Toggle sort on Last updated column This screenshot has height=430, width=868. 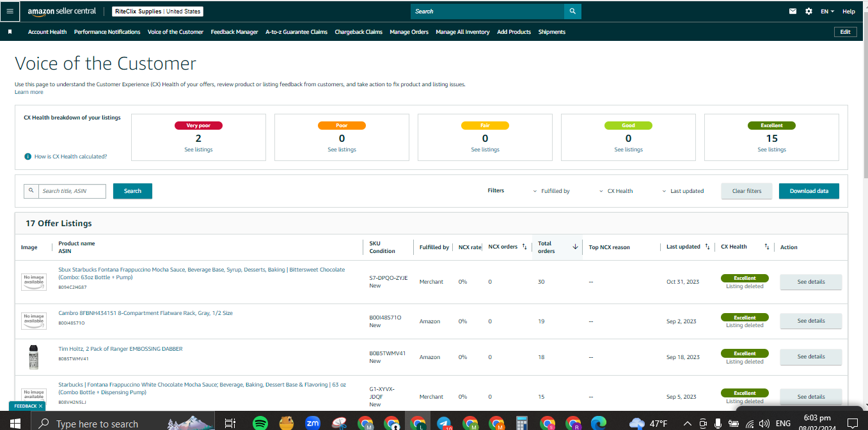coord(707,247)
